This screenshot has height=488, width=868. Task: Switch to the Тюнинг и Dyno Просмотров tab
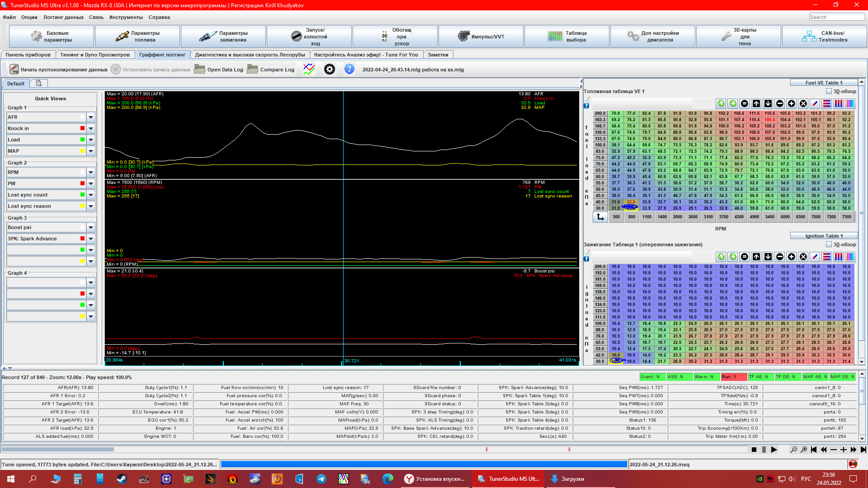pyautogui.click(x=95, y=55)
